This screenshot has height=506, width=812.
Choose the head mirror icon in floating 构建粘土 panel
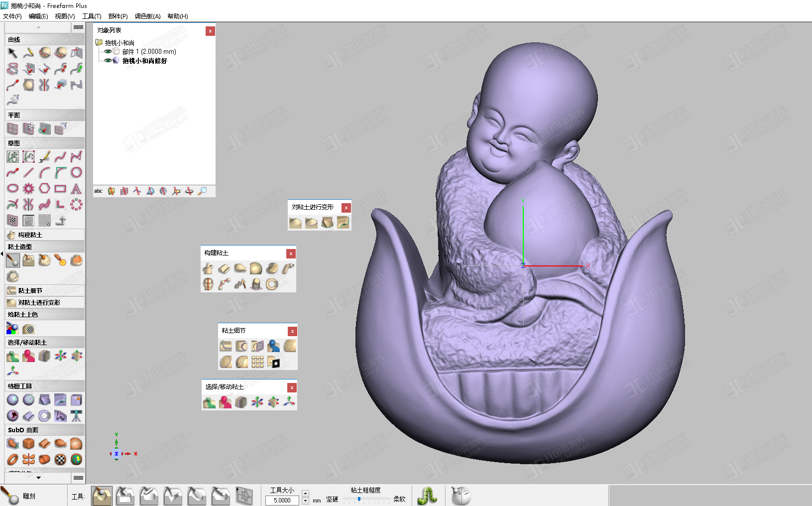tap(208, 284)
